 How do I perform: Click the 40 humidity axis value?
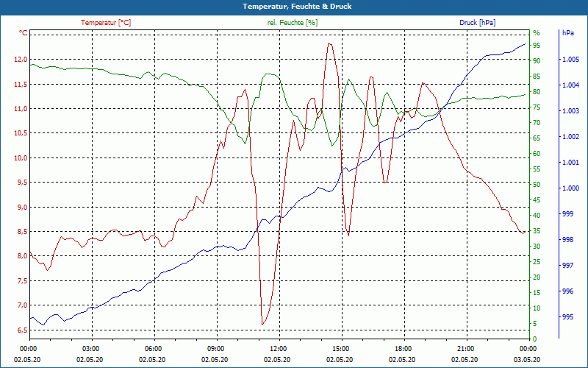pyautogui.click(x=537, y=216)
